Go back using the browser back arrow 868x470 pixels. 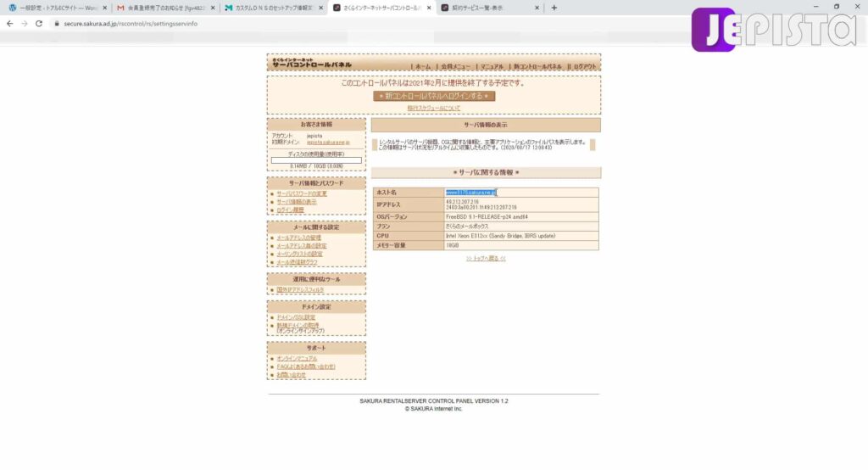click(x=9, y=24)
